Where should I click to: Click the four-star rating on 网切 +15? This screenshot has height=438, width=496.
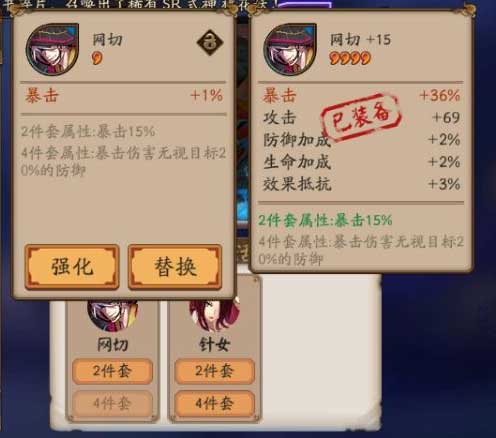click(350, 58)
